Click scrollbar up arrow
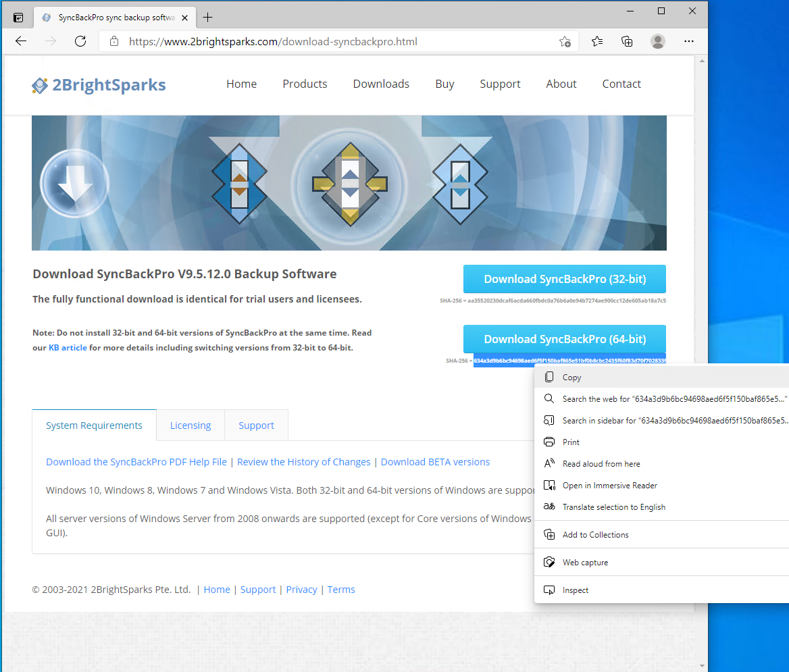This screenshot has width=789, height=672. tap(701, 61)
